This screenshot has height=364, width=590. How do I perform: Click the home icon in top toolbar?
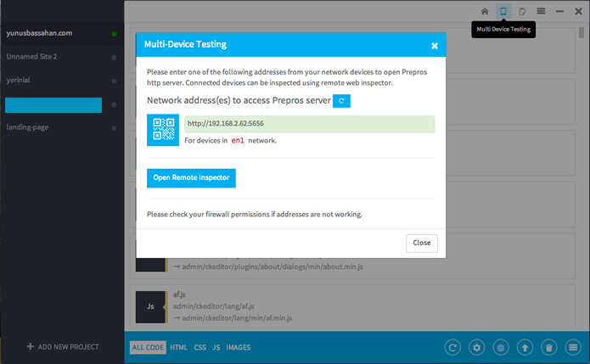click(x=485, y=11)
